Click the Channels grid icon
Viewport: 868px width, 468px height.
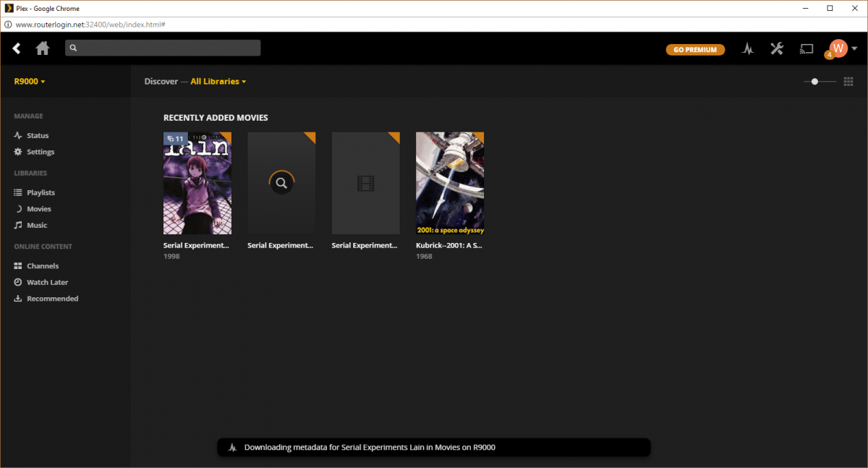[x=18, y=266]
